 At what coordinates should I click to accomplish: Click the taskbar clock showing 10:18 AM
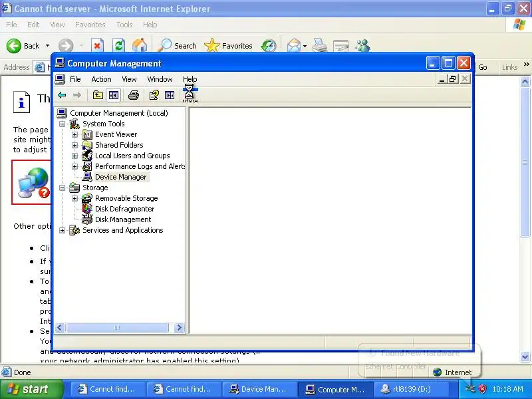click(x=507, y=389)
